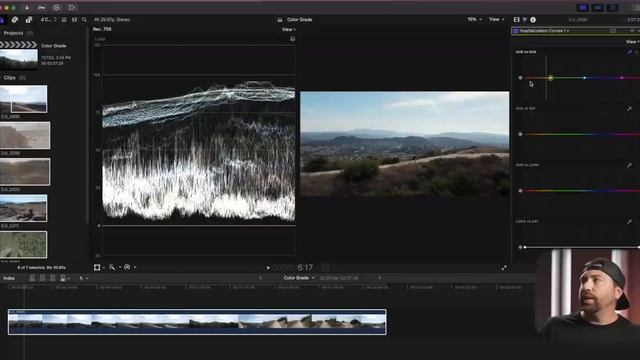This screenshot has width=640, height=360.
Task: Open the select tool dropdown
Action: 83,278
